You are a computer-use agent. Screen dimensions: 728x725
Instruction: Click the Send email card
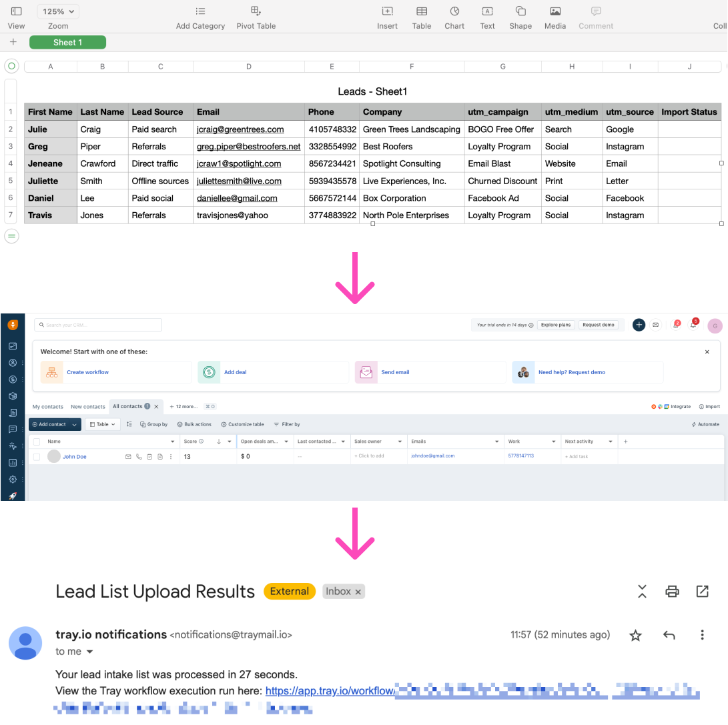(x=430, y=372)
